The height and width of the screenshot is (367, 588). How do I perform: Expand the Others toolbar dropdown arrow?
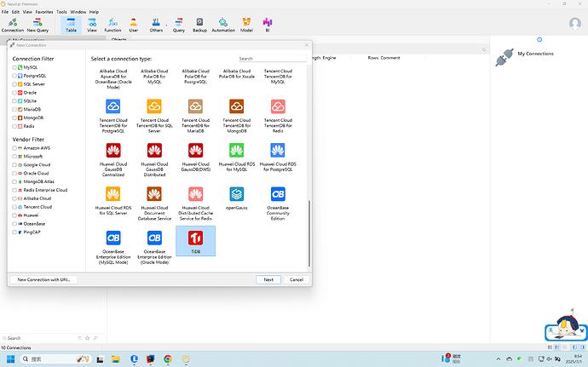pyautogui.click(x=166, y=25)
